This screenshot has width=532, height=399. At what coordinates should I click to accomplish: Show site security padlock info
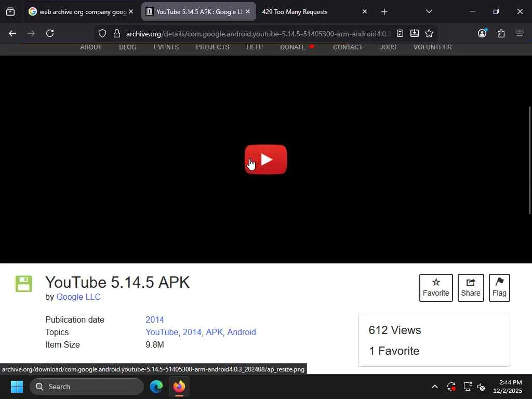point(117,33)
